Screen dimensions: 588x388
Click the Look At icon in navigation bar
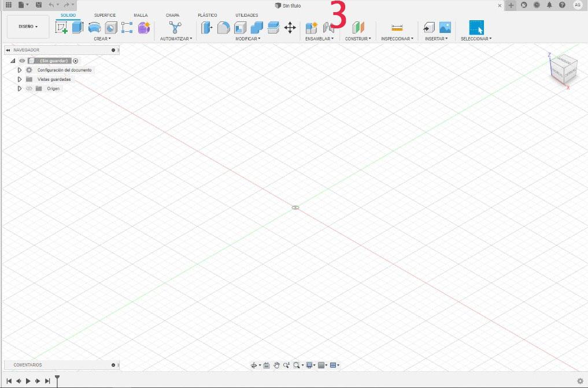[x=267, y=365]
